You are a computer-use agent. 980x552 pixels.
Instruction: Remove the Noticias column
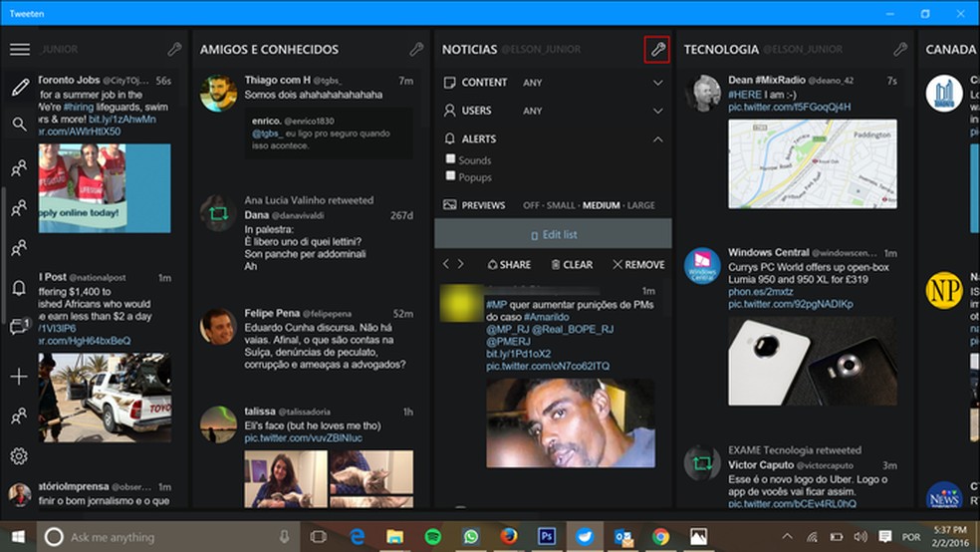pyautogui.click(x=638, y=265)
